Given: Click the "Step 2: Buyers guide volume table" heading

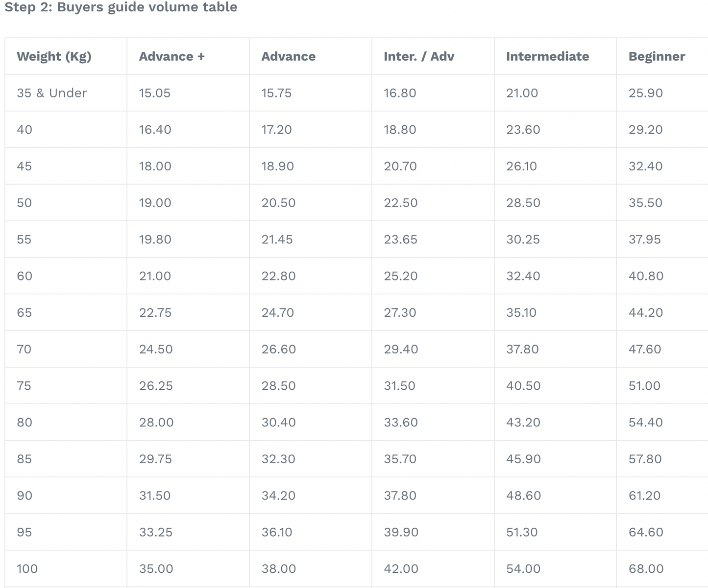Looking at the screenshot, I should tap(121, 7).
